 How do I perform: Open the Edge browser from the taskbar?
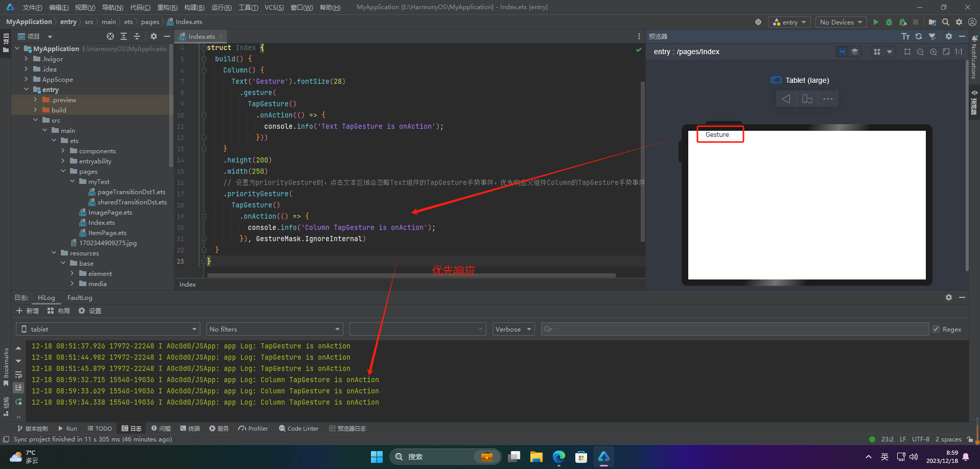pos(558,457)
